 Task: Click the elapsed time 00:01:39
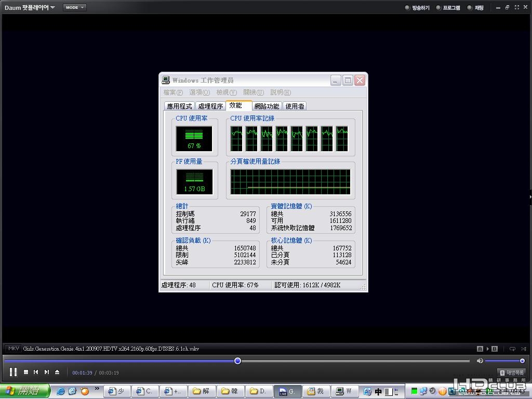click(82, 373)
